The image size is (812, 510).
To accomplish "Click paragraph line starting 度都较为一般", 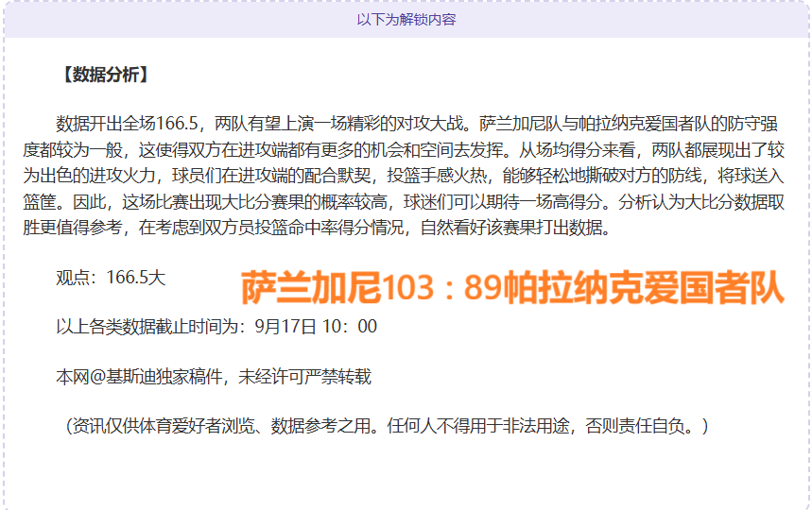I will 404,150.
